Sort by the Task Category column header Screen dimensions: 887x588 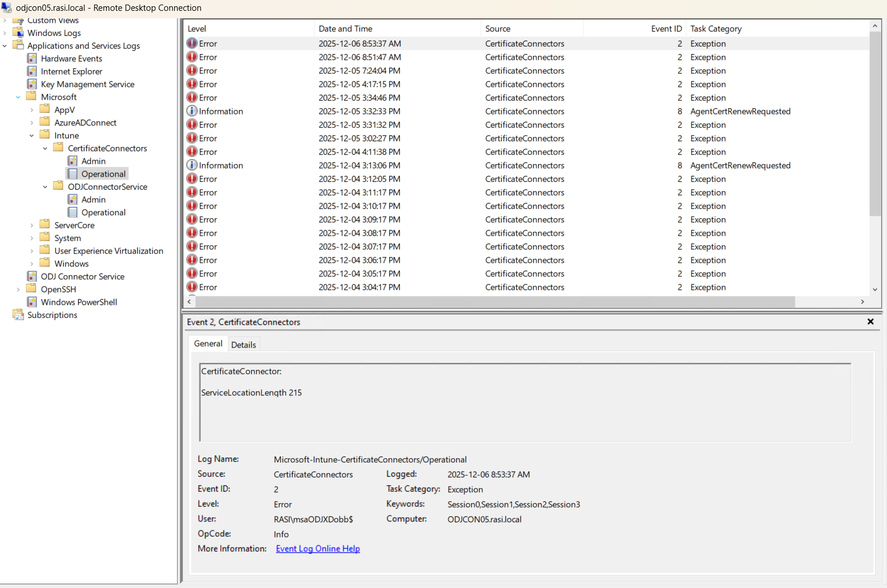778,28
